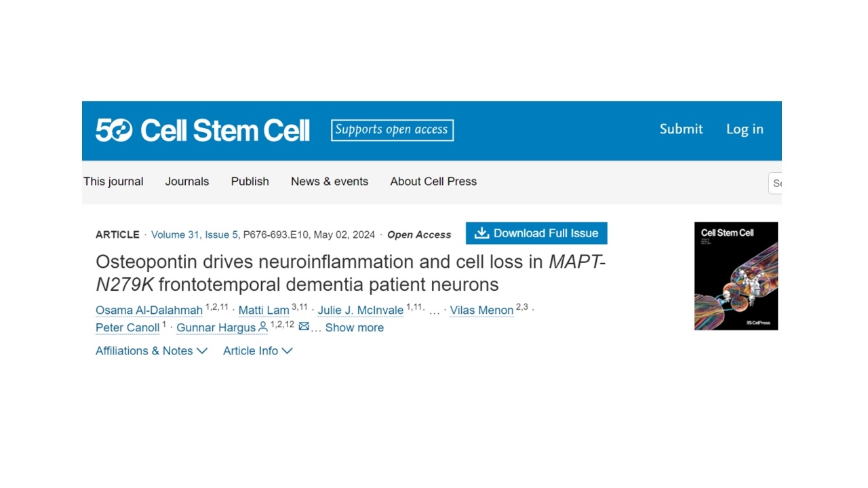Click the search input field
868x488 pixels.
pyautogui.click(x=775, y=183)
